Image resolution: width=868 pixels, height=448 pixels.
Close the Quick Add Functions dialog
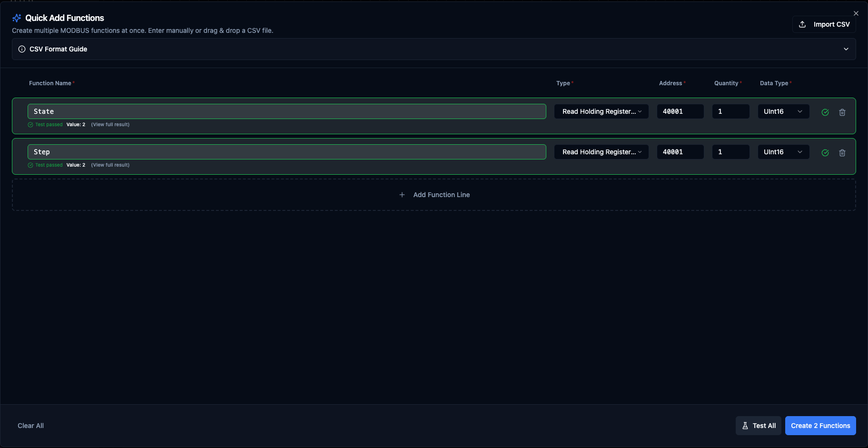pyautogui.click(x=856, y=13)
